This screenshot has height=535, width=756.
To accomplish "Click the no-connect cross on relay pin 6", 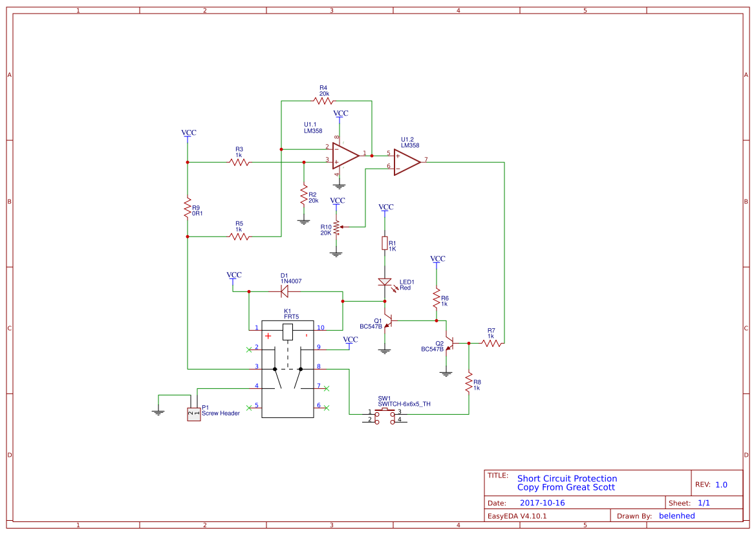I will (x=325, y=407).
